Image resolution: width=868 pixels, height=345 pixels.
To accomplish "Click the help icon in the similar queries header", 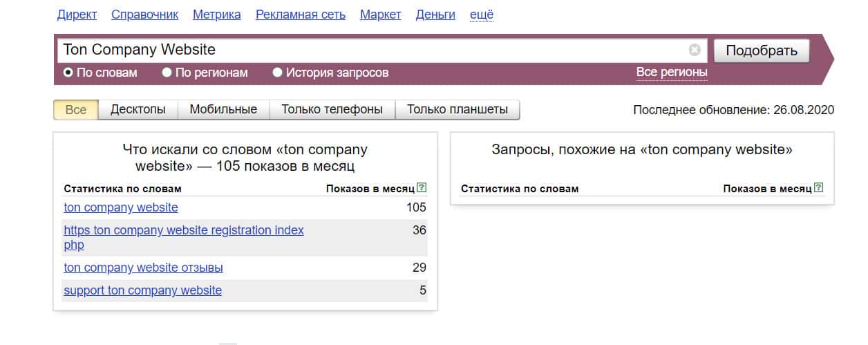I will [819, 188].
